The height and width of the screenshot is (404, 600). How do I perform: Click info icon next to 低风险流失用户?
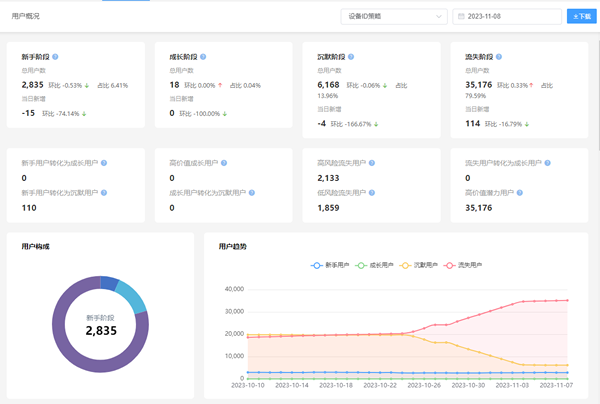372,193
